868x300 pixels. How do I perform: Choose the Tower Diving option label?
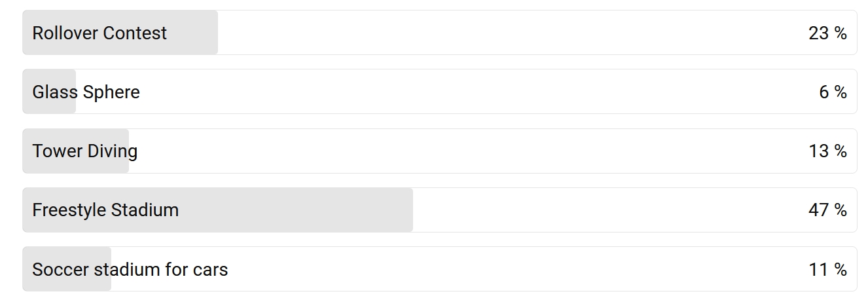(x=85, y=151)
